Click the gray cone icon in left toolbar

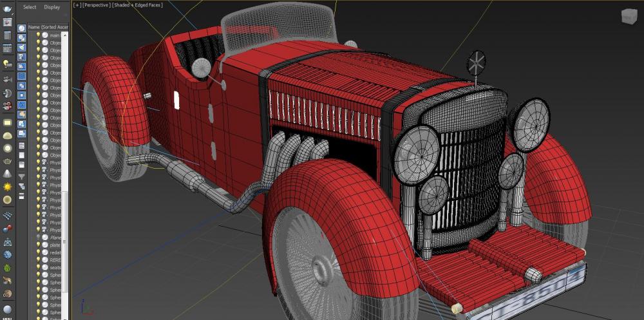7,173
